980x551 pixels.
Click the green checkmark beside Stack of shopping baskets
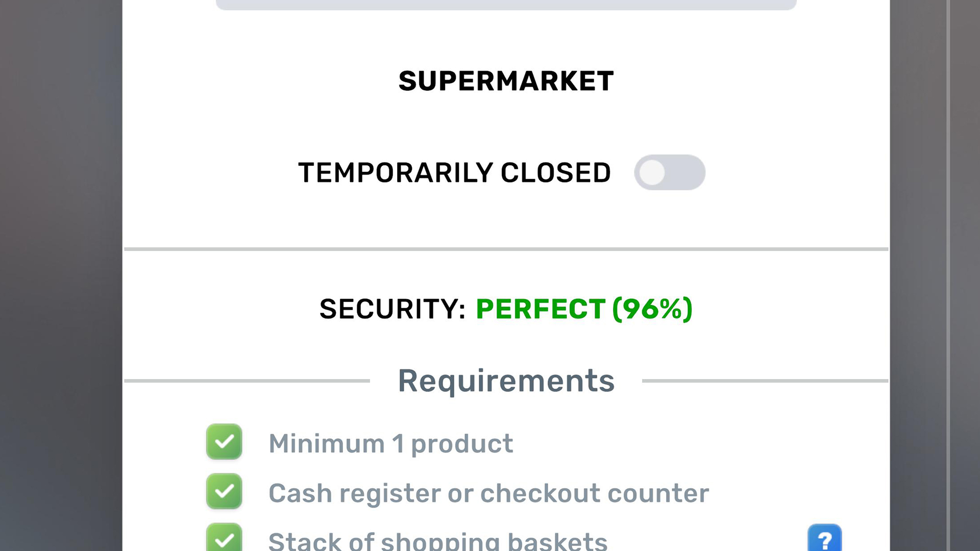(x=224, y=538)
